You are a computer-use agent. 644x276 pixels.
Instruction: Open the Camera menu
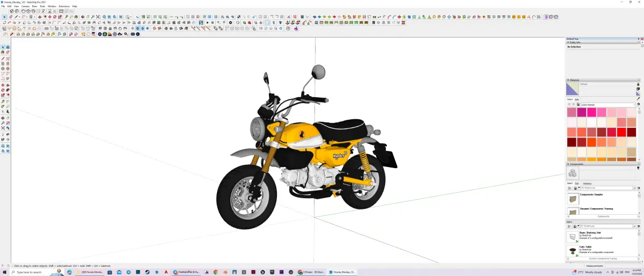pyautogui.click(x=25, y=6)
